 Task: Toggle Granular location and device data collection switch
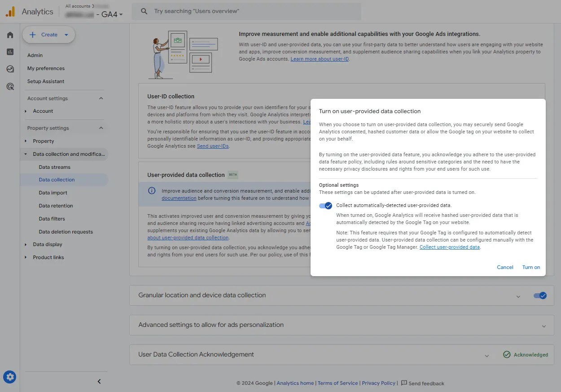(x=540, y=295)
